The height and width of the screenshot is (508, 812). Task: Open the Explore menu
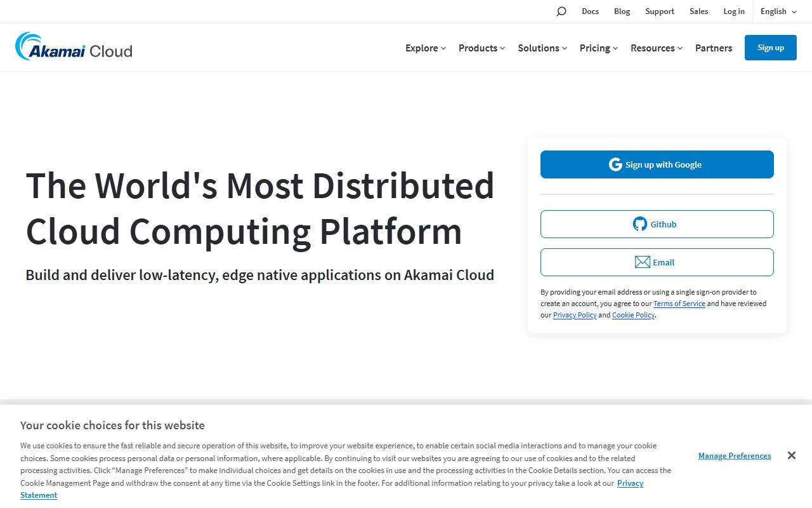pos(424,48)
